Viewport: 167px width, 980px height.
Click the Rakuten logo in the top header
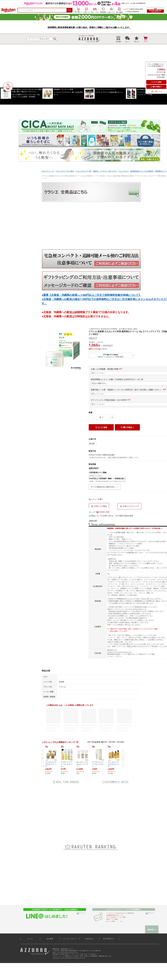(8, 10)
